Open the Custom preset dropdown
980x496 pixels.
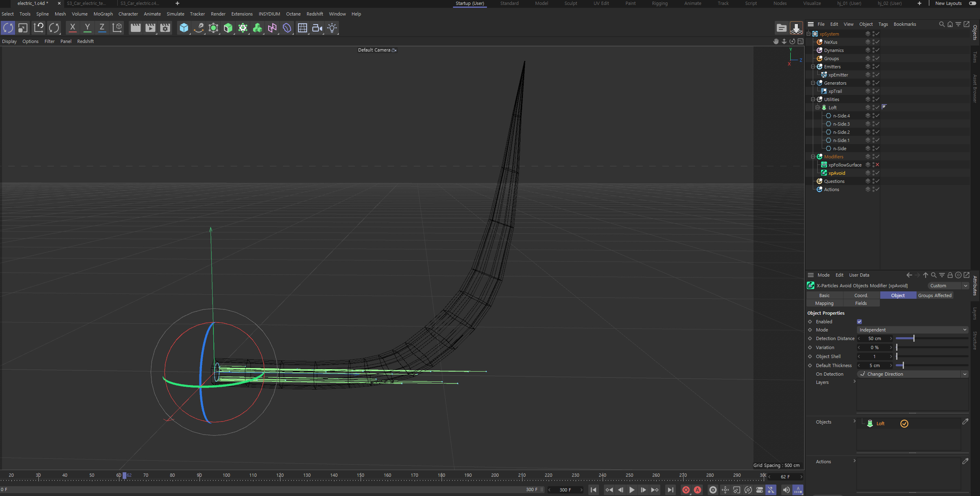click(x=948, y=286)
